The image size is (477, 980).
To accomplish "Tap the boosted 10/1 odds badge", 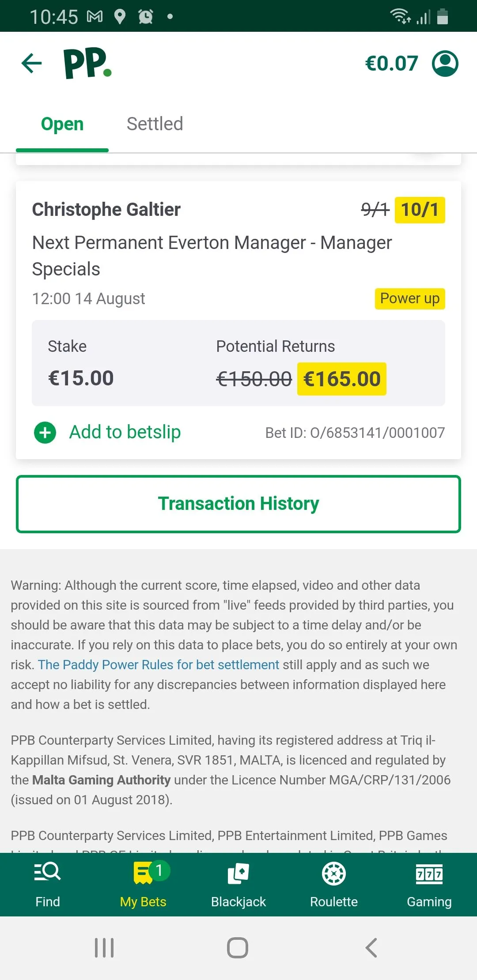I will (x=420, y=210).
